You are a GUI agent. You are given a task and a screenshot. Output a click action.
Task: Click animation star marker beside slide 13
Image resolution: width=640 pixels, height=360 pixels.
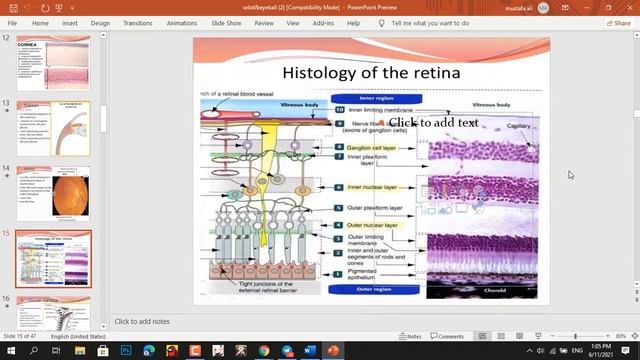7,111
